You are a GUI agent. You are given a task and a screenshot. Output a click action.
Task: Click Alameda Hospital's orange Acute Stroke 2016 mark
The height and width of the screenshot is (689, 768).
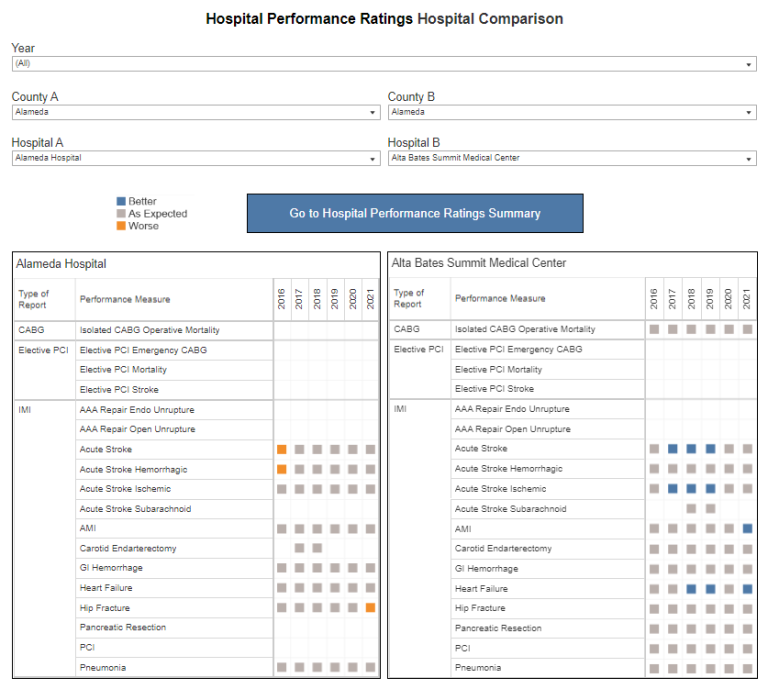(282, 450)
